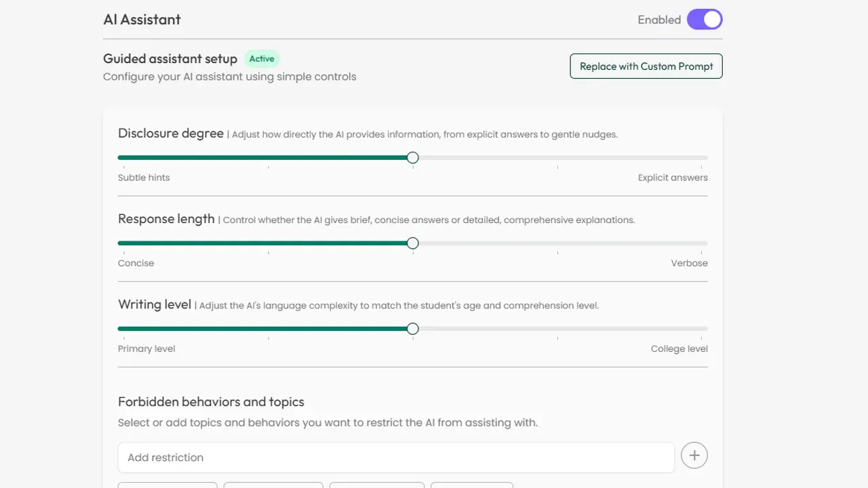Click the Subtle hints slider label
The height and width of the screenshot is (488, 868).
[x=144, y=178]
